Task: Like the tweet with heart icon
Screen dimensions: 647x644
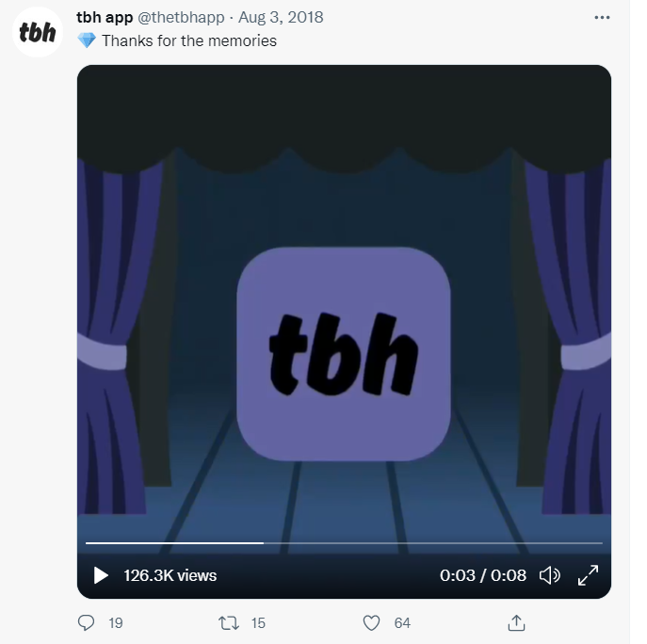Action: 371,623
